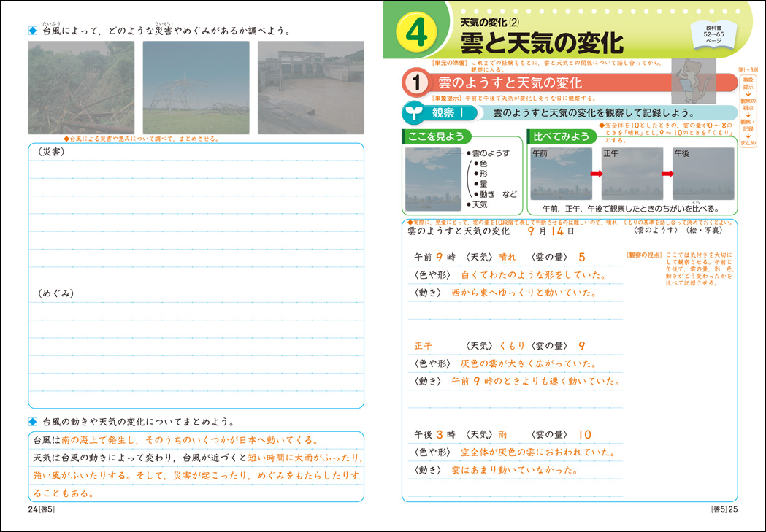Click the weasel mascot holding a notepad
The image size is (766, 532).
[693, 80]
